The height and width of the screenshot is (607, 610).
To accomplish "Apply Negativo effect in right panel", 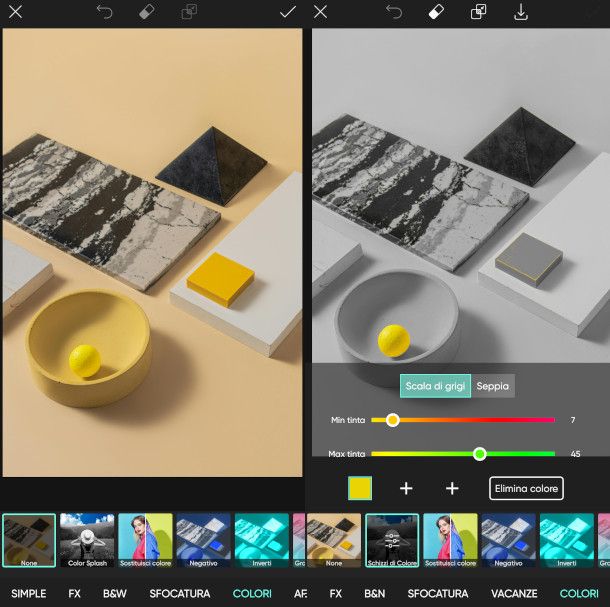I will (x=508, y=540).
